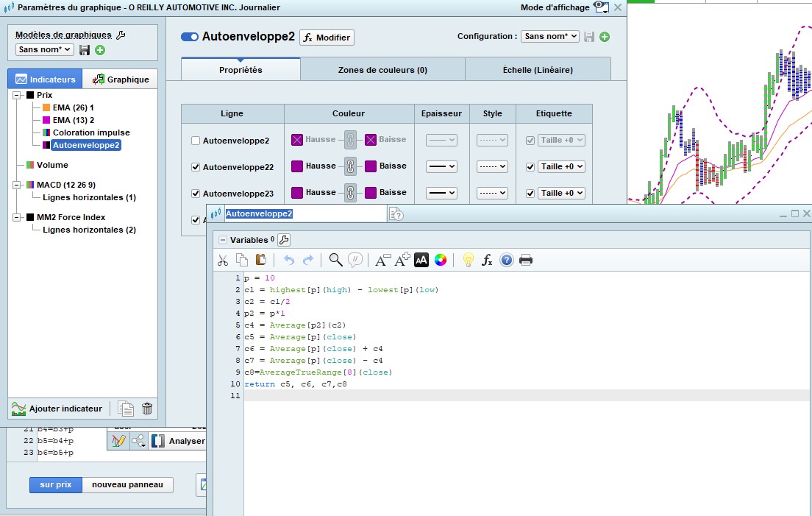Open the color wheel syntax colors icon
The image size is (812, 516).
coord(441,260)
